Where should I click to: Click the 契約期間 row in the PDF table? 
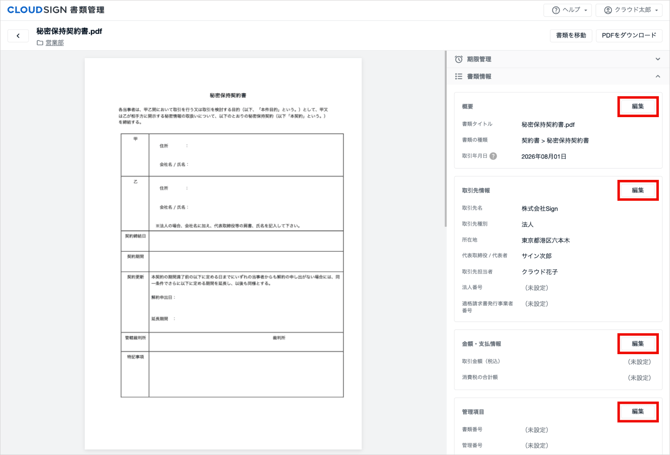click(232, 261)
